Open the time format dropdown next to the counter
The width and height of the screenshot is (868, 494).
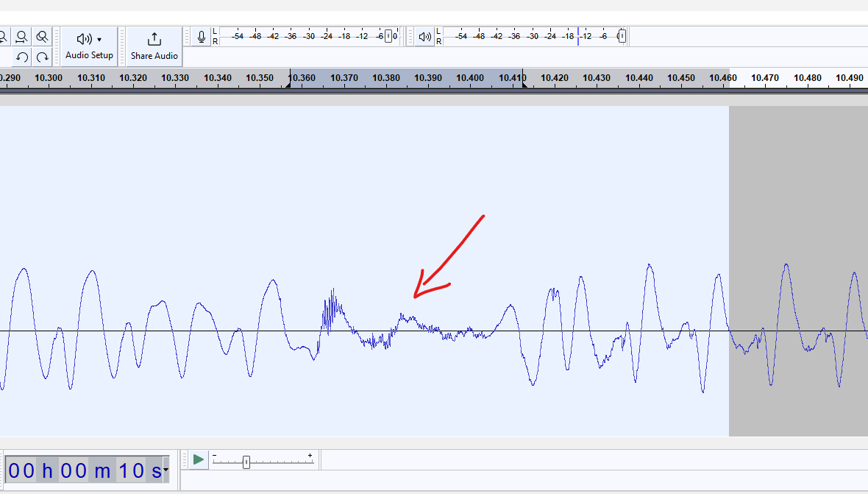click(165, 469)
